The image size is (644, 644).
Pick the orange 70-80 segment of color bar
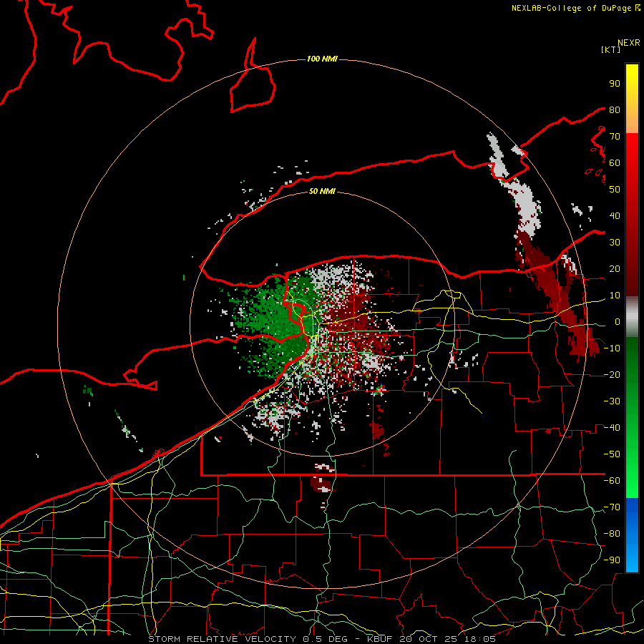point(632,121)
